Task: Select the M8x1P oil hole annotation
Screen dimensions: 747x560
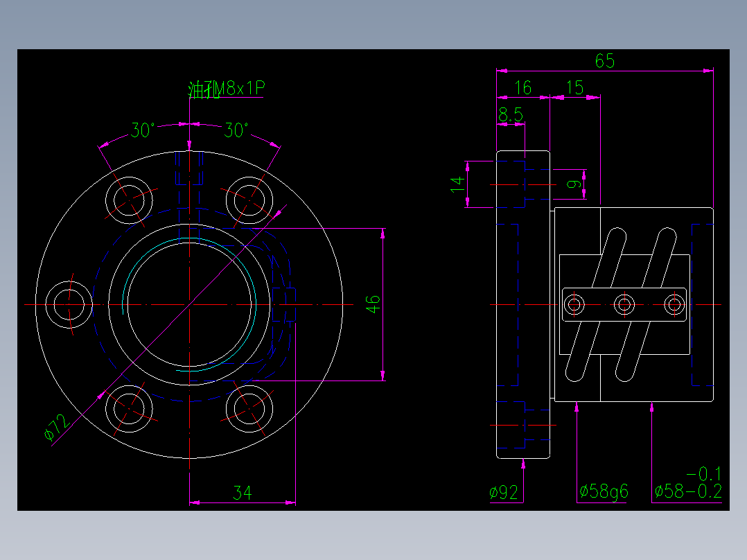Action: pos(227,89)
